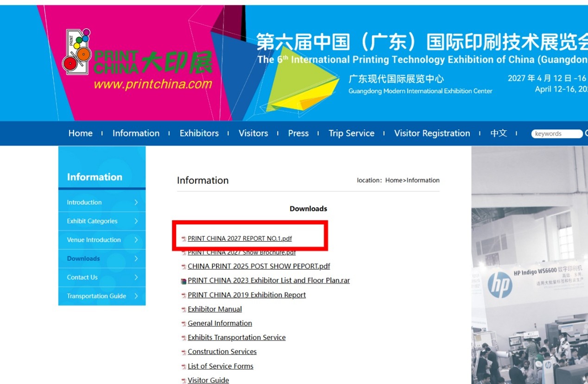Select Venue Introduction in the sidebar

(x=94, y=240)
